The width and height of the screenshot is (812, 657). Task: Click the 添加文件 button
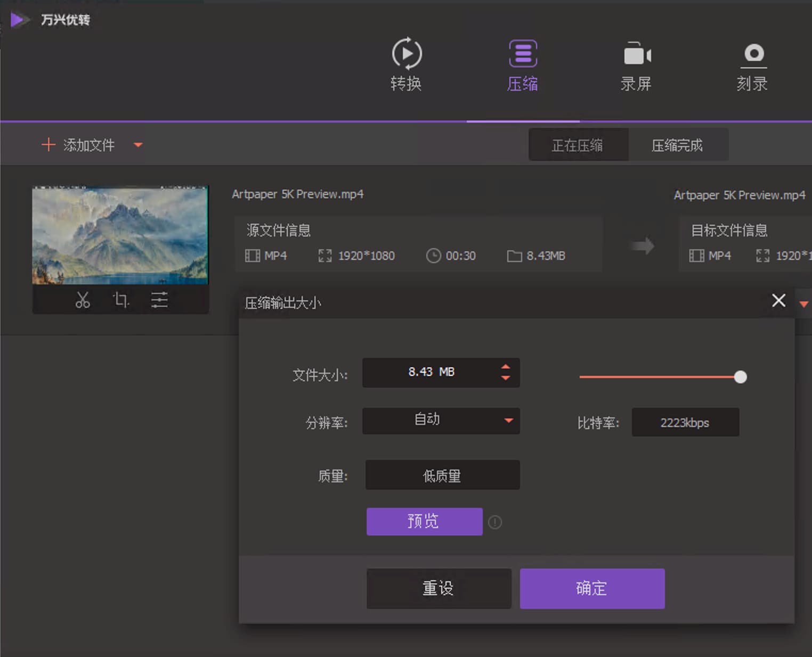[78, 145]
